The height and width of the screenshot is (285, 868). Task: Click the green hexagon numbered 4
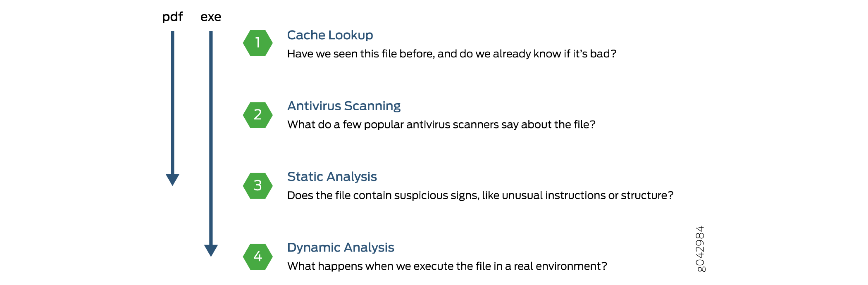pyautogui.click(x=258, y=256)
